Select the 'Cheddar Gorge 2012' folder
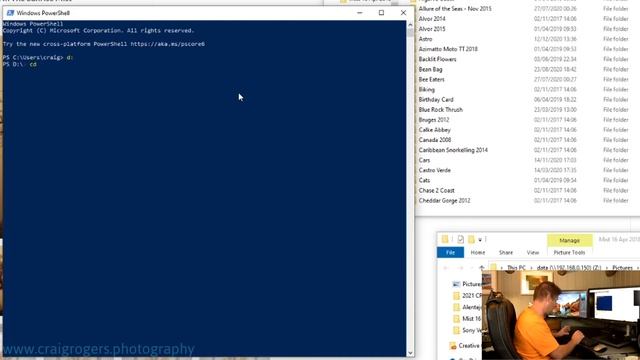This screenshot has height=360, width=640. tap(444, 201)
